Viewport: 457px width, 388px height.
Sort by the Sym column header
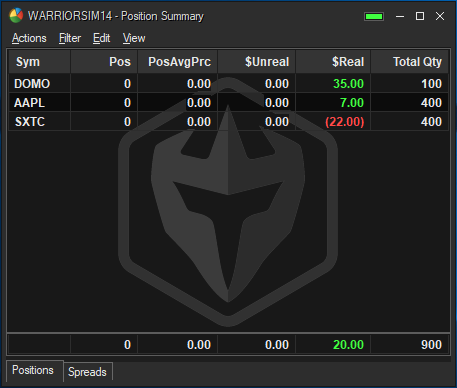(39, 62)
